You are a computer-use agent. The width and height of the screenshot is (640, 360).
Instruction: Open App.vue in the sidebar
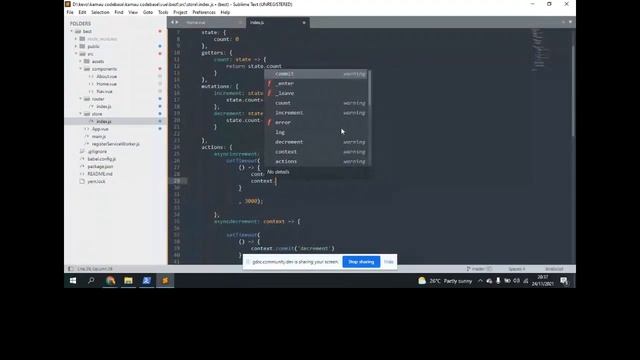point(100,129)
